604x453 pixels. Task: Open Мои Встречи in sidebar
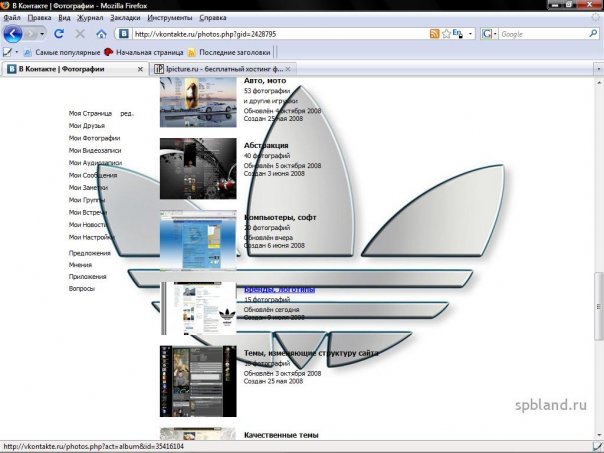[x=88, y=212]
